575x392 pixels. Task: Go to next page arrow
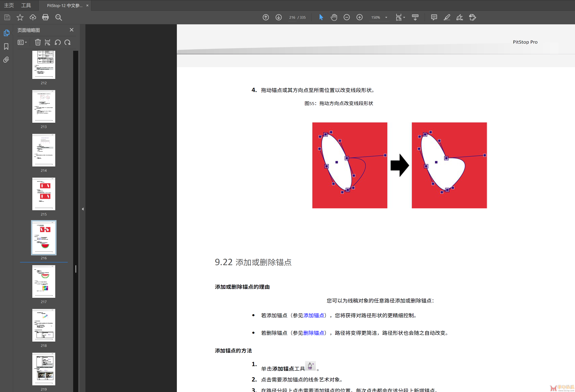click(x=279, y=17)
